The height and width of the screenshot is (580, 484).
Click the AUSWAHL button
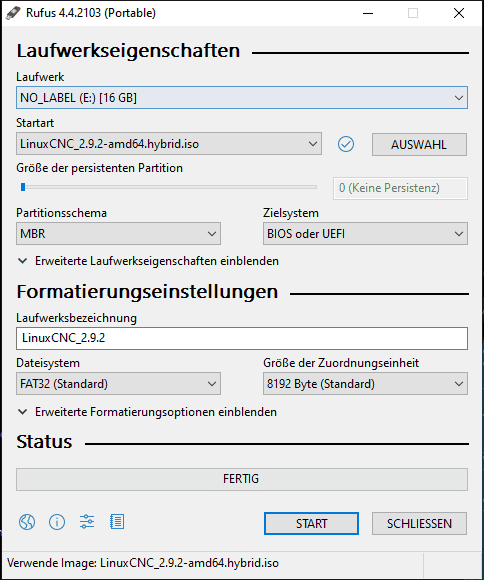(419, 144)
